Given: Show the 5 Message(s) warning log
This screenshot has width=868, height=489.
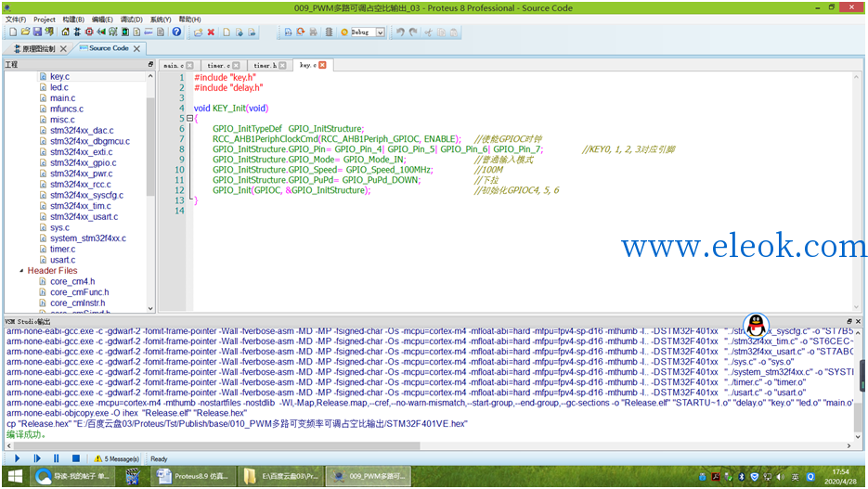Looking at the screenshot, I should pos(116,458).
